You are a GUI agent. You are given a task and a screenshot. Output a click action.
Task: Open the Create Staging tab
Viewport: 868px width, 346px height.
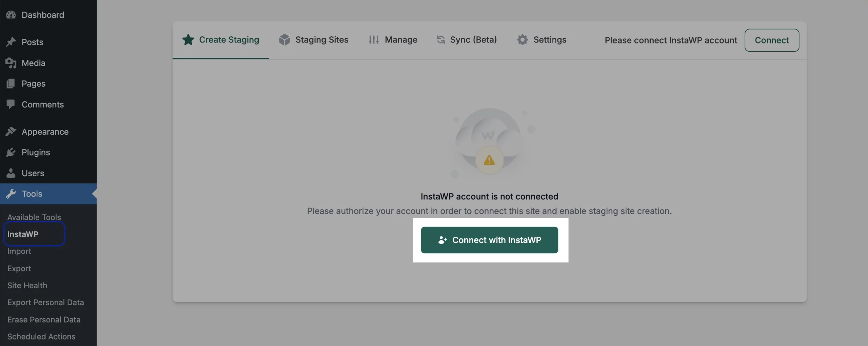[x=221, y=40]
